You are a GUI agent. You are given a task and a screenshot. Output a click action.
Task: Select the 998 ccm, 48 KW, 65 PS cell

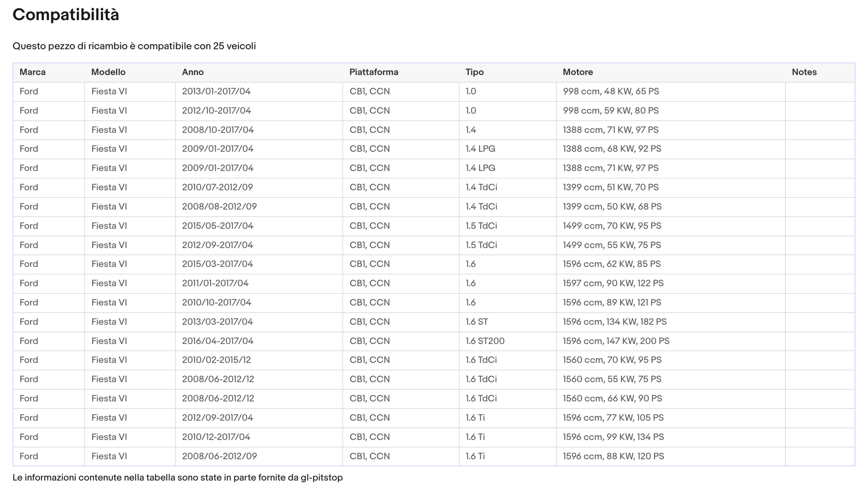pyautogui.click(x=611, y=91)
